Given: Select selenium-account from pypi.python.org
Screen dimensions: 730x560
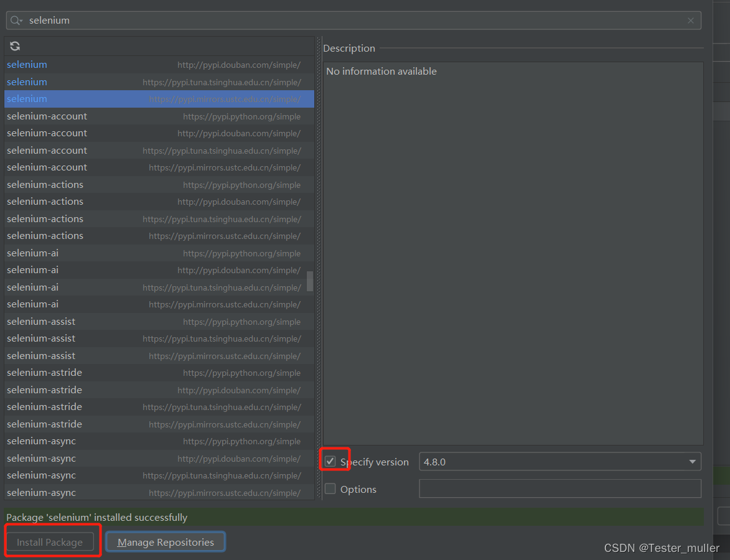Looking at the screenshot, I should (x=159, y=116).
